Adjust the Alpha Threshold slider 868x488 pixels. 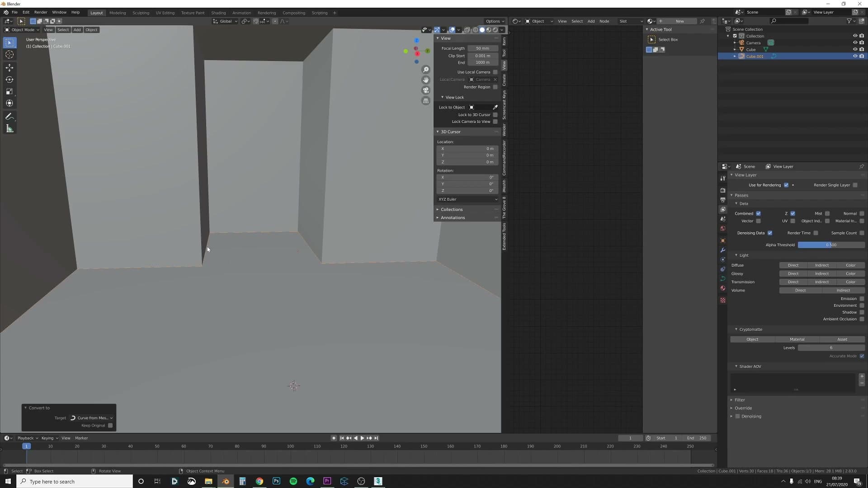[x=831, y=245]
